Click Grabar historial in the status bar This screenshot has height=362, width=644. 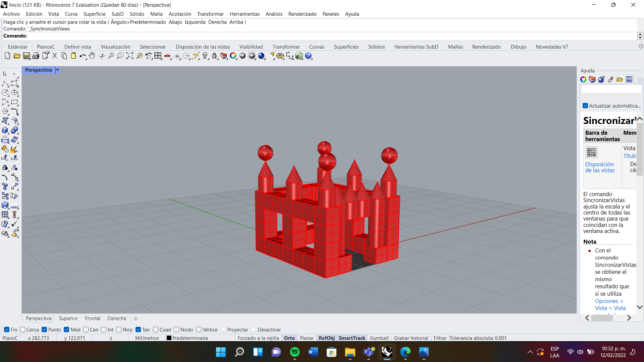411,338
